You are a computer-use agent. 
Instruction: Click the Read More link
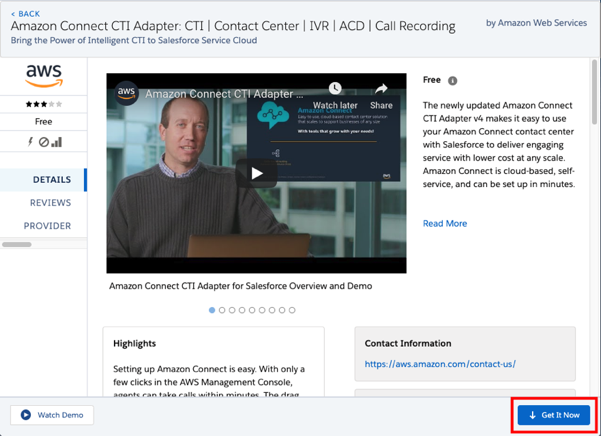[x=445, y=223]
